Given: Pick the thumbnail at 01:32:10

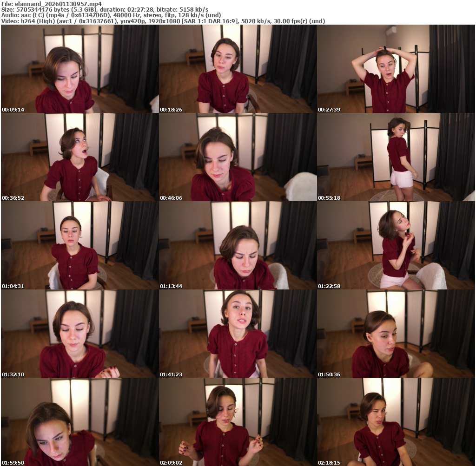Looking at the screenshot, I should tap(80, 334).
